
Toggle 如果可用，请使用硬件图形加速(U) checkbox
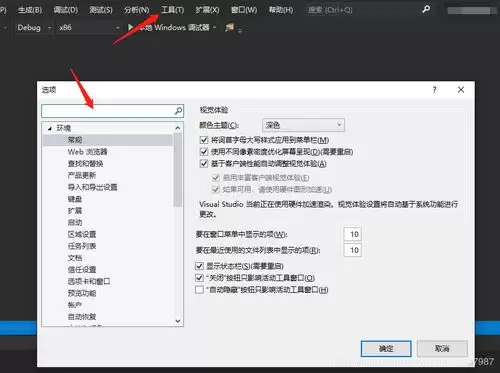click(216, 189)
